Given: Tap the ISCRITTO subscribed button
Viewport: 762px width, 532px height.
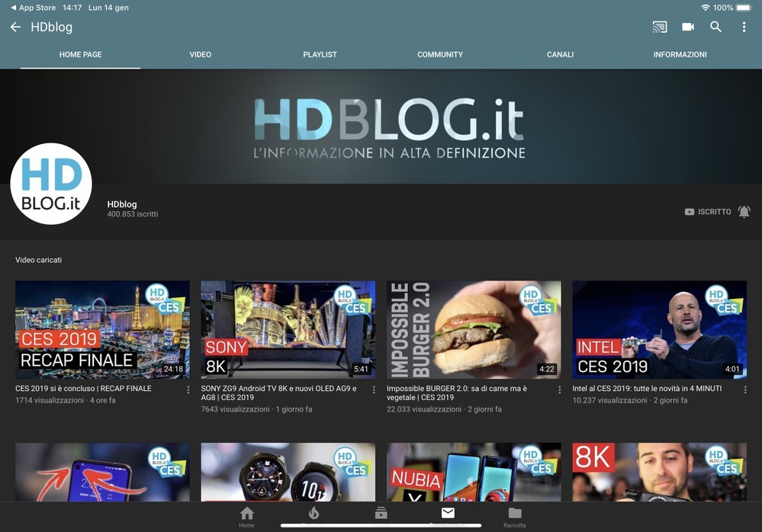Looking at the screenshot, I should click(708, 212).
